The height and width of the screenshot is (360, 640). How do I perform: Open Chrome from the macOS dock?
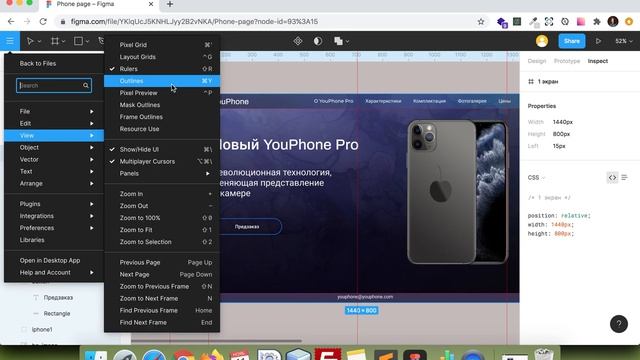tap(184, 354)
